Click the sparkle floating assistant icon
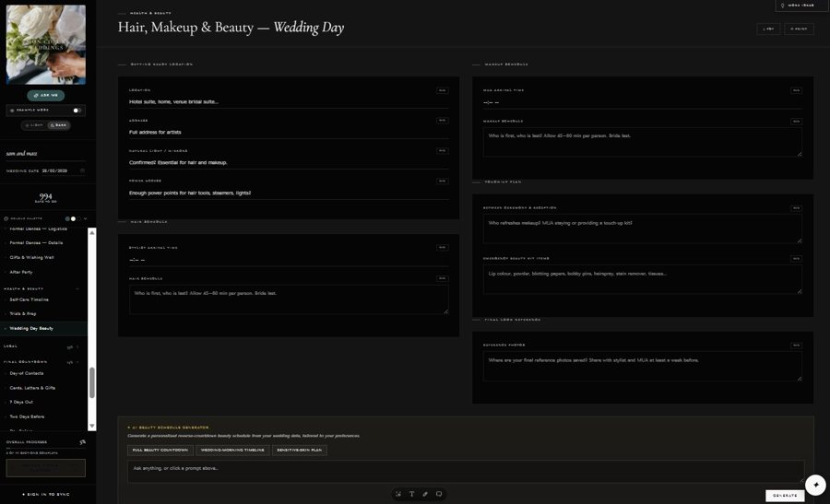Image resolution: width=830 pixels, height=504 pixels. [816, 485]
